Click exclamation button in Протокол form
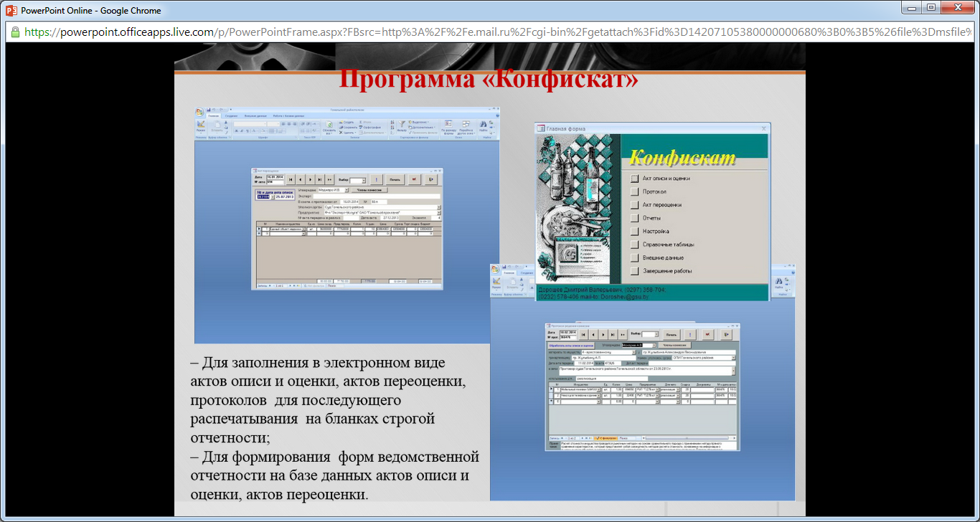This screenshot has height=522, width=980. 690,335
